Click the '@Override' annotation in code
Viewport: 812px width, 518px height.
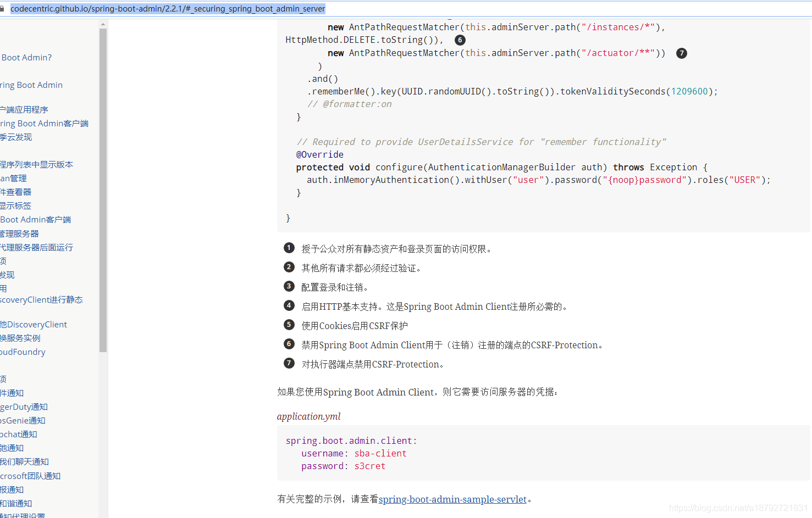320,155
